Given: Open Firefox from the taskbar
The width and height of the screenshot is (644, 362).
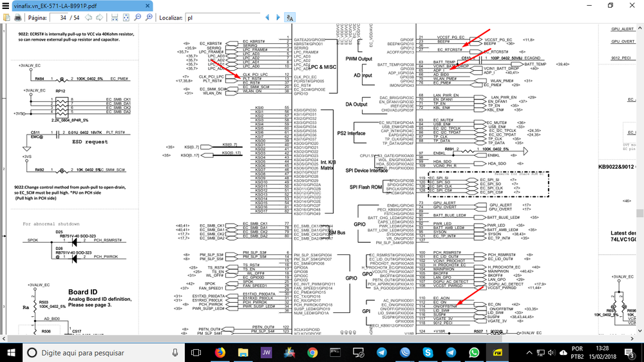Looking at the screenshot, I should tap(220, 352).
